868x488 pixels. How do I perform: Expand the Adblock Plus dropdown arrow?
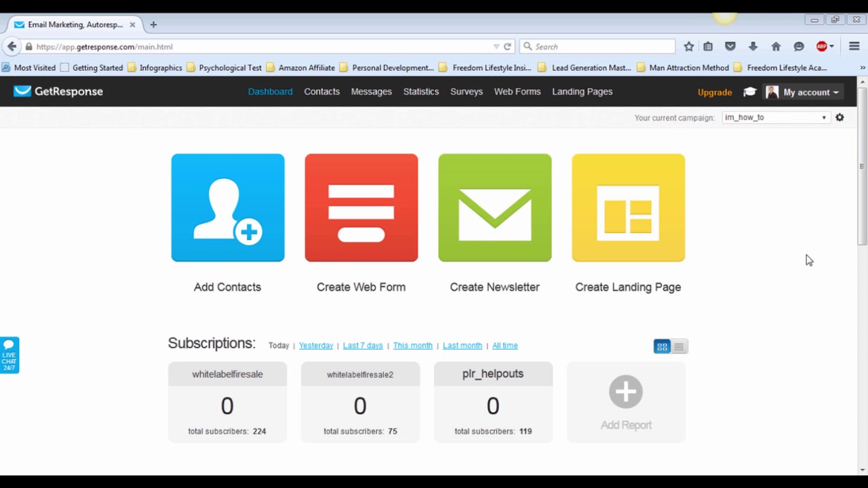click(x=831, y=47)
